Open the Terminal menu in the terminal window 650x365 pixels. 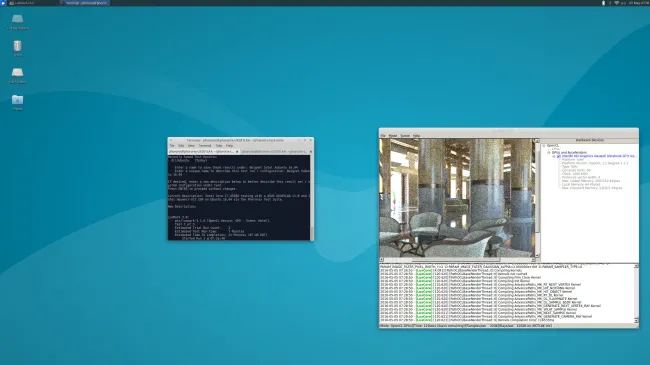[205, 146]
